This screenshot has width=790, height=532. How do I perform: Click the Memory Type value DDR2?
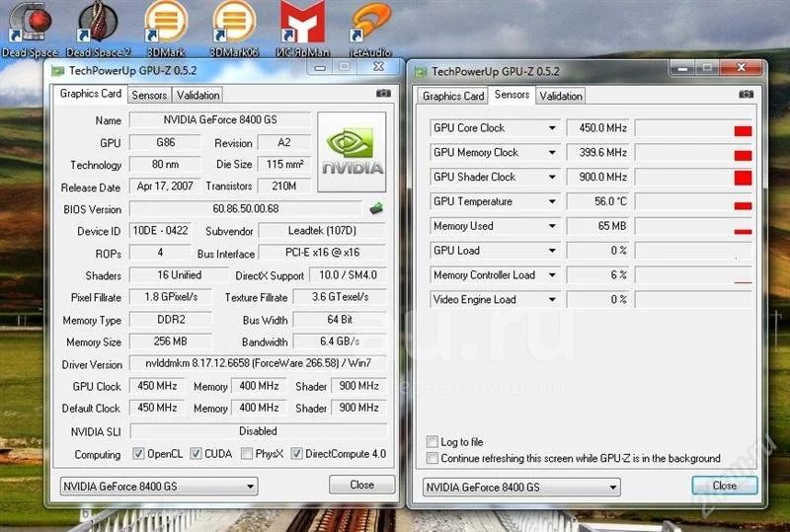click(171, 320)
